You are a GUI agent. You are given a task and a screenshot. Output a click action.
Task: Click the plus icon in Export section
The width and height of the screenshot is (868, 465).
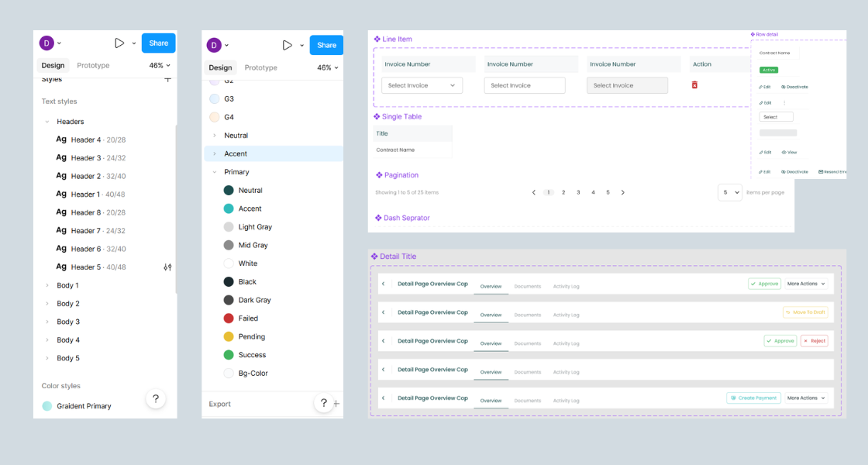coord(335,404)
